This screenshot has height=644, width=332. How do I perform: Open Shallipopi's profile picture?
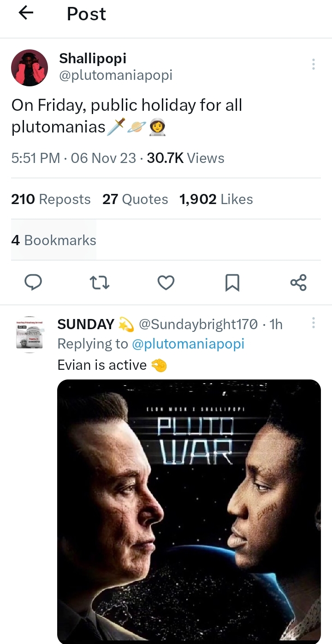[x=30, y=68]
